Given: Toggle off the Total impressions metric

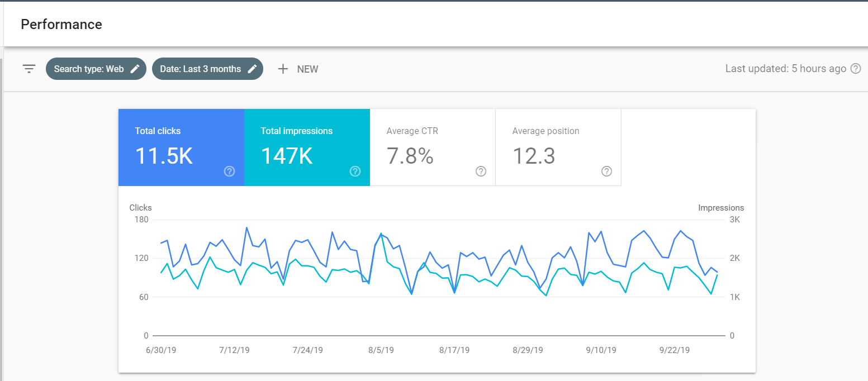Looking at the screenshot, I should point(307,147).
